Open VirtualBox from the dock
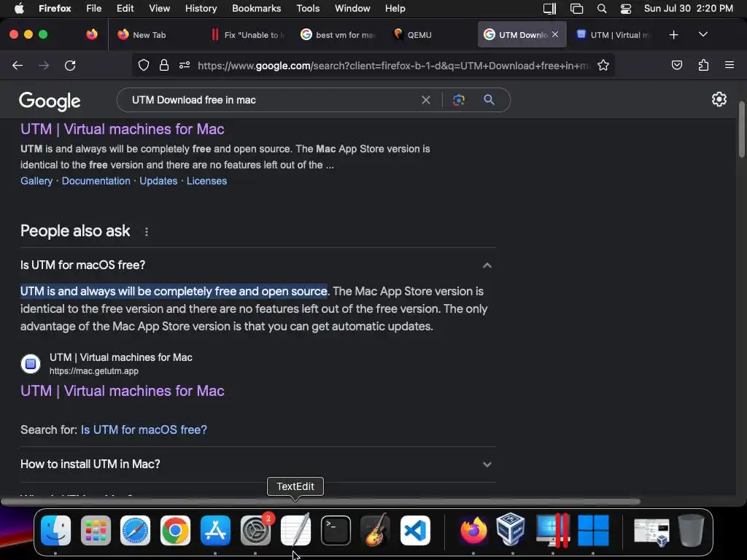 [510, 529]
